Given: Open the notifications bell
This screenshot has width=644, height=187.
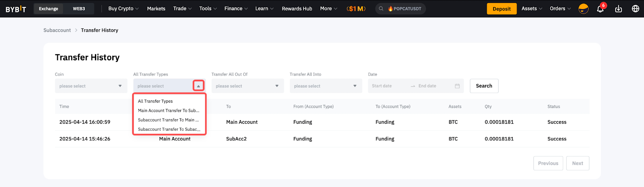Looking at the screenshot, I should [600, 9].
